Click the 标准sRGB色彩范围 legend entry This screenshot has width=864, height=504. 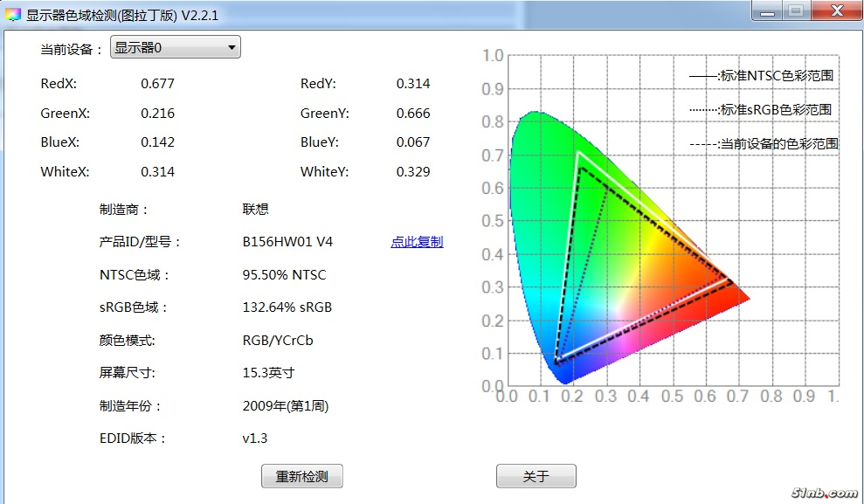coord(760,109)
